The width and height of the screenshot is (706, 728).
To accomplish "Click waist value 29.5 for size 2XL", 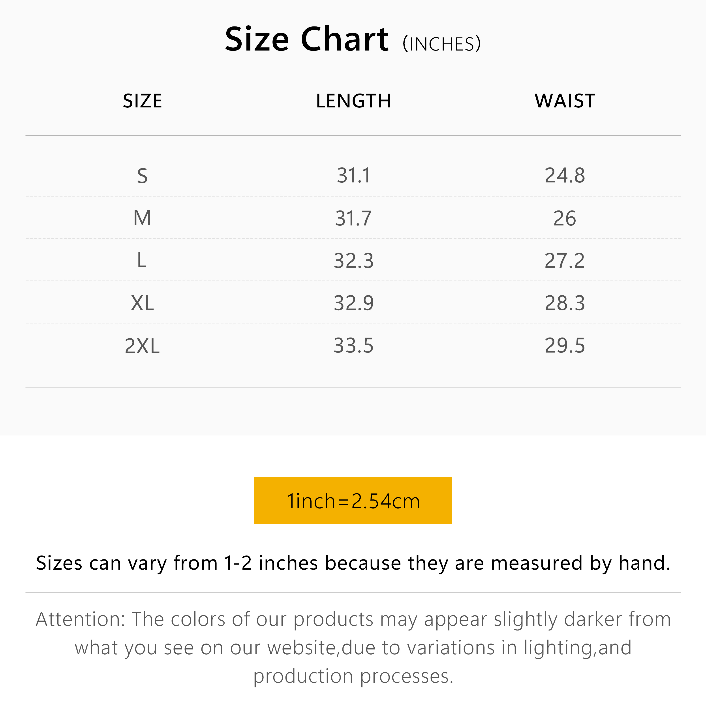I will (x=565, y=346).
